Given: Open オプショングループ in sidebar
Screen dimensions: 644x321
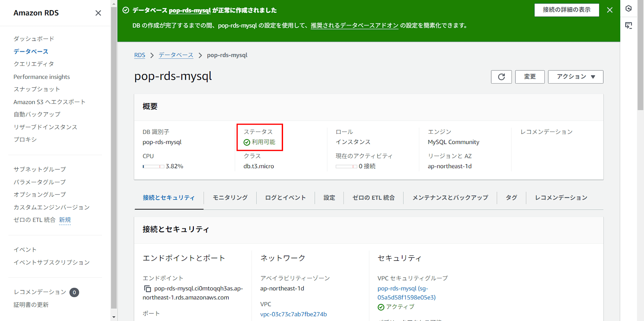Looking at the screenshot, I should 40,195.
